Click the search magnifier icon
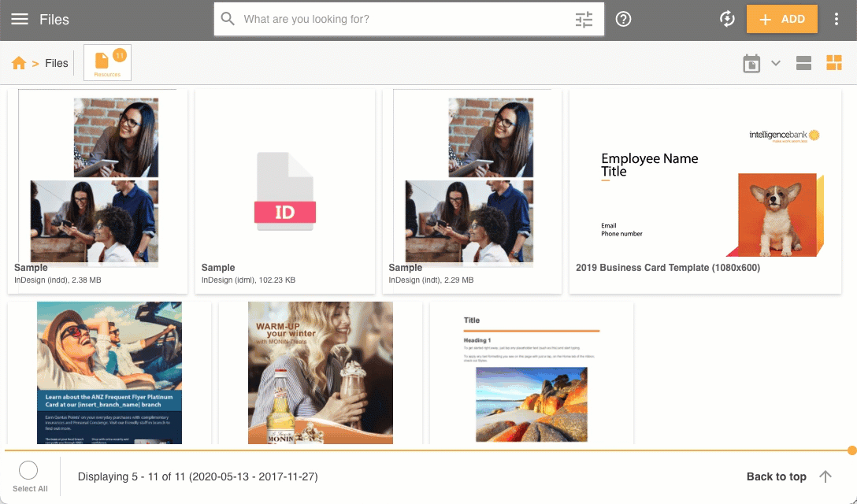 228,19
